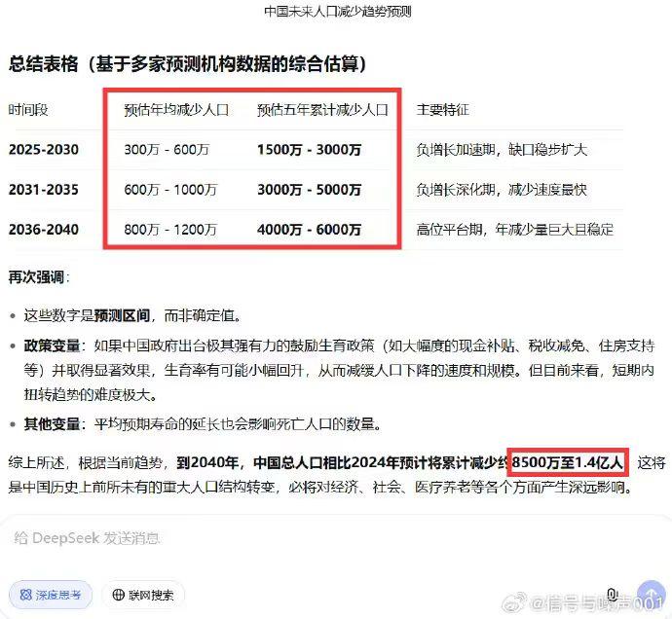Click the conversation title 中国未来人口减少趋势预测
This screenshot has width=672, height=619.
(x=338, y=11)
